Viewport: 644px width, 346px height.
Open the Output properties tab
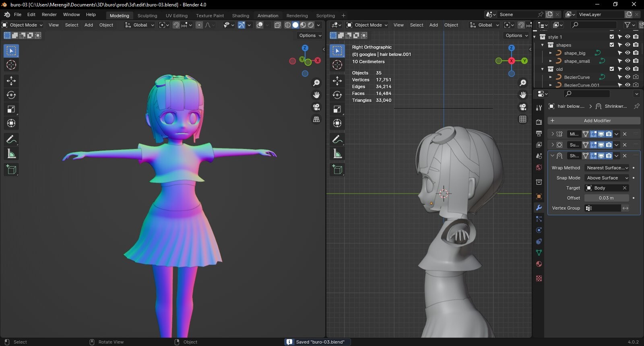pyautogui.click(x=539, y=133)
